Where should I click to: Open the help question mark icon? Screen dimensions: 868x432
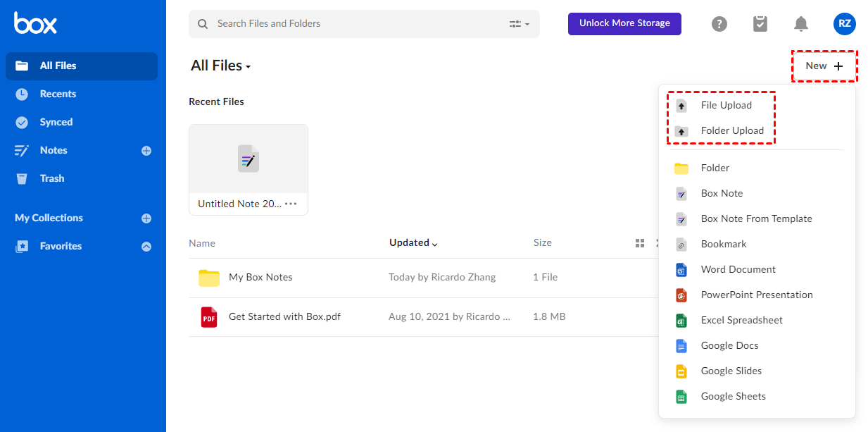pos(719,24)
